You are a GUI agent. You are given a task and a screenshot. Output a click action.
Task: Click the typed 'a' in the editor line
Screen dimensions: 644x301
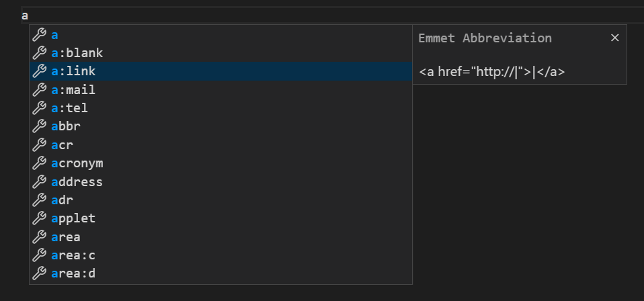pos(25,16)
